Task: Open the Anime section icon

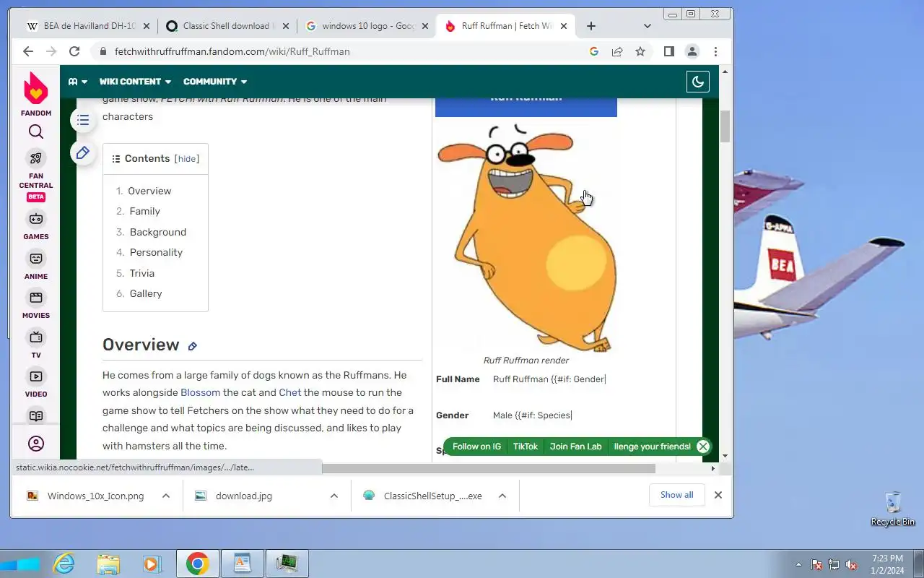Action: (36, 259)
